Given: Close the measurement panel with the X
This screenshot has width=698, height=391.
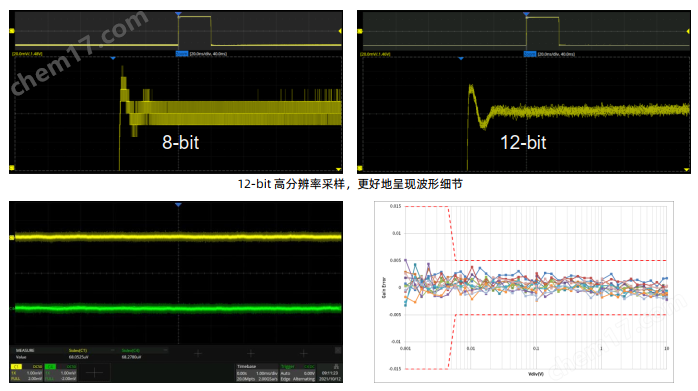Looking at the screenshot, I should coord(338,350).
